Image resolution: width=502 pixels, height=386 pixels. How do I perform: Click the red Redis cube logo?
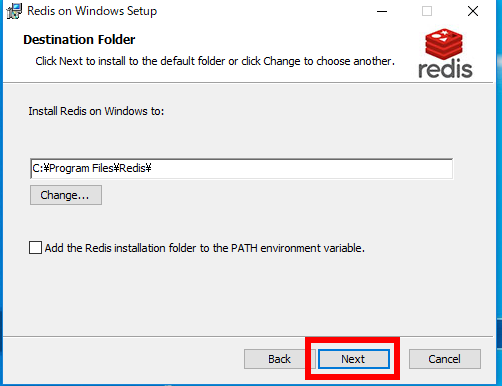(x=444, y=44)
